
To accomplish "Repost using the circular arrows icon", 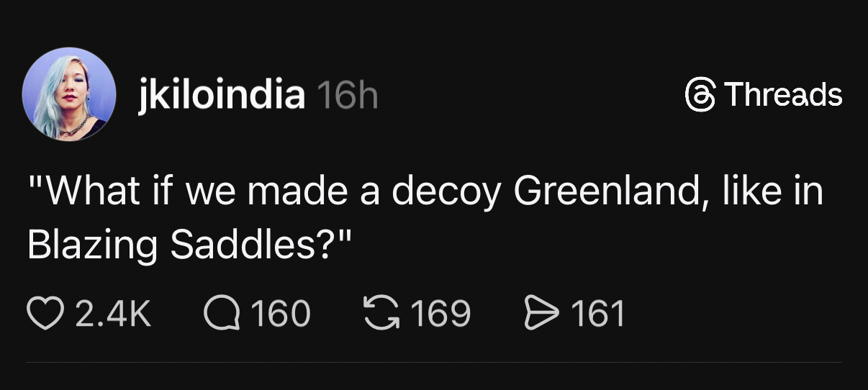I will pyautogui.click(x=382, y=314).
